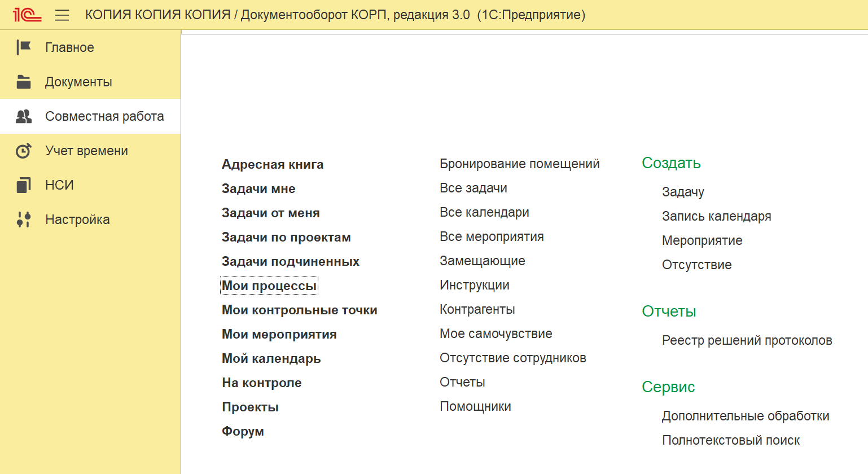Open Отчеты in the middle column
The width and height of the screenshot is (868, 474).
tap(462, 382)
